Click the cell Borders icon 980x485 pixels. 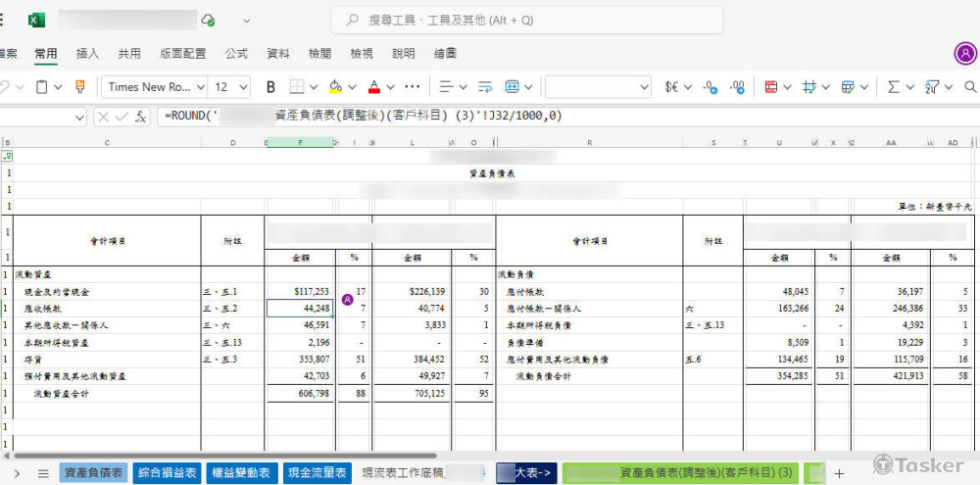[297, 87]
